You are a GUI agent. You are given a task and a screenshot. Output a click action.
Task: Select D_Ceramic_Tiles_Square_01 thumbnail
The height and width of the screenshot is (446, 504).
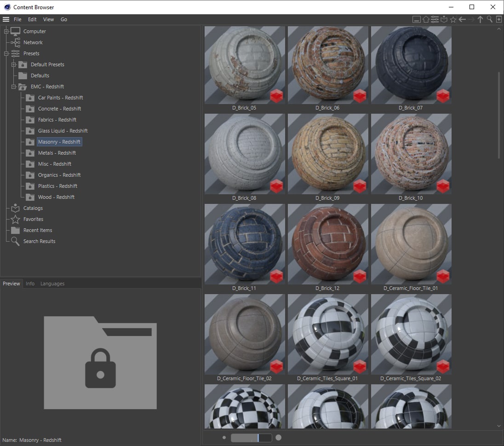328,334
